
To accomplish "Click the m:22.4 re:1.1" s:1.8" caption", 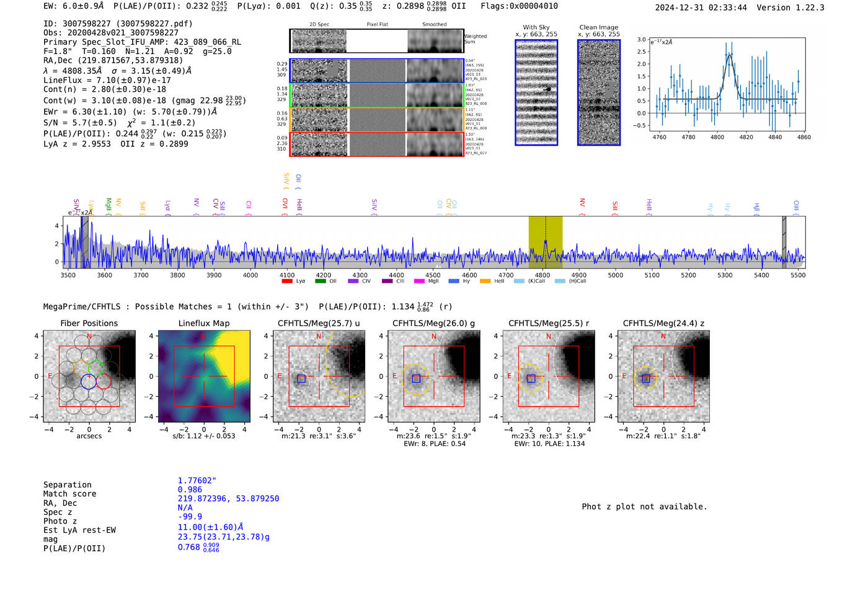I will (663, 436).
